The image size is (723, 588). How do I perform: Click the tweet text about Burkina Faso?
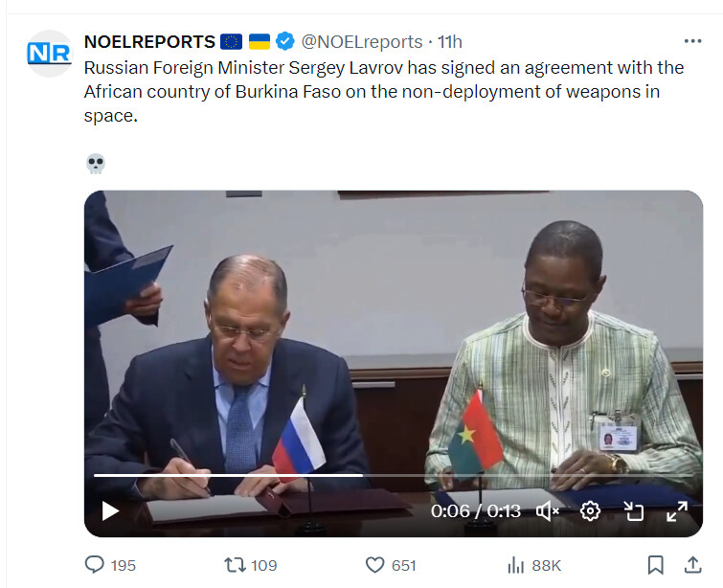point(383,92)
